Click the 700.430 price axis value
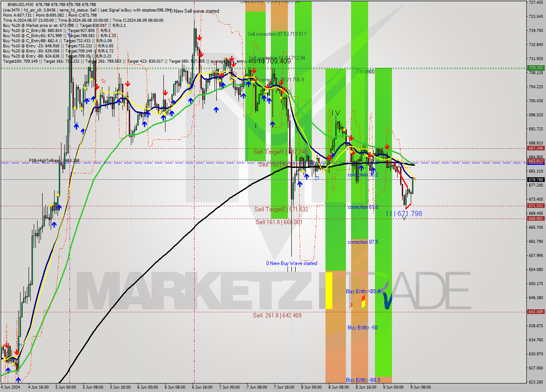The image size is (546, 392). pyautogui.click(x=536, y=101)
